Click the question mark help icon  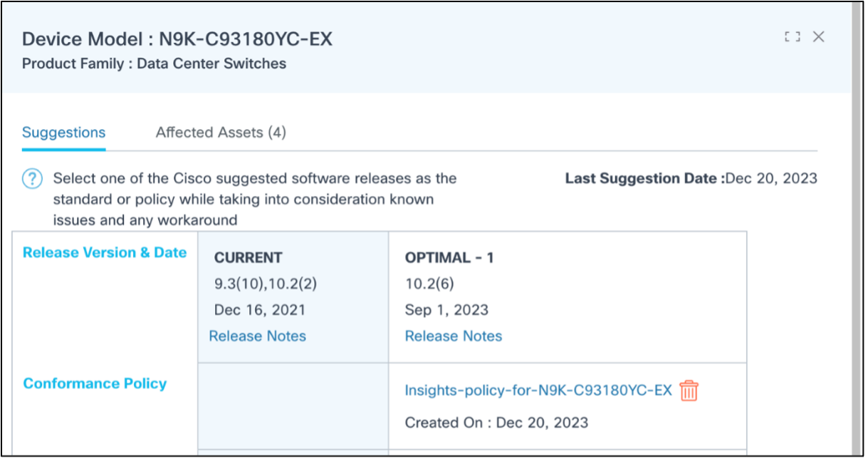click(33, 179)
